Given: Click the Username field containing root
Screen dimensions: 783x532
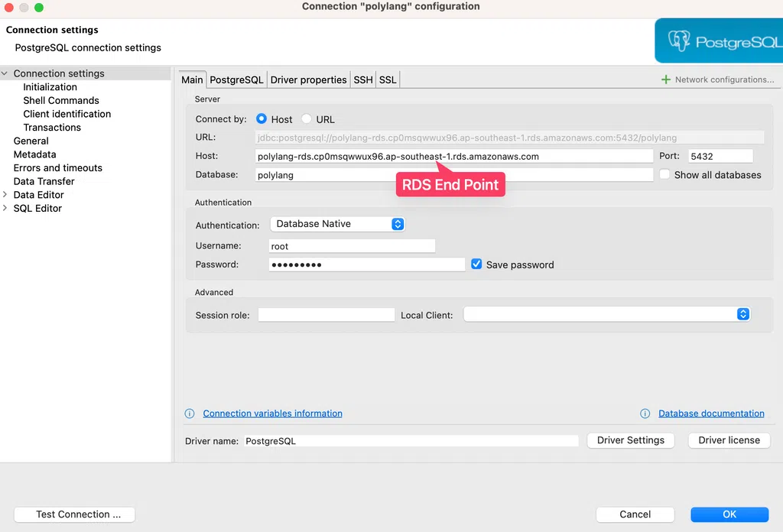Looking at the screenshot, I should (x=352, y=246).
